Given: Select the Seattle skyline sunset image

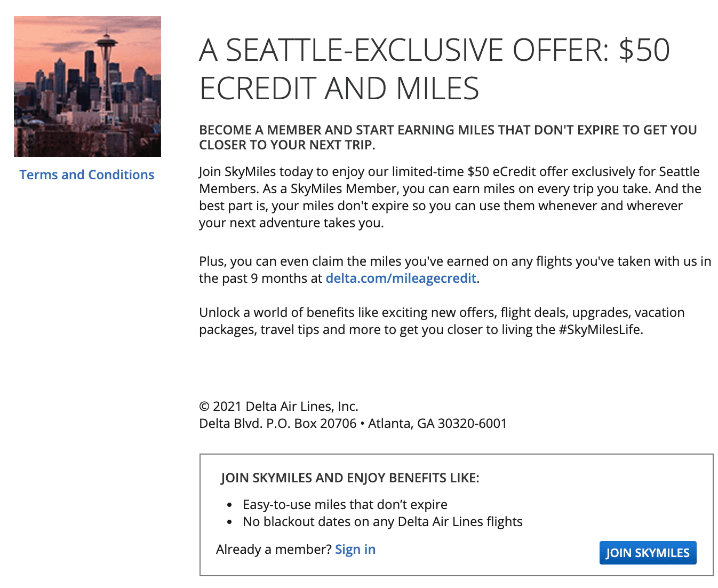Looking at the screenshot, I should [87, 86].
